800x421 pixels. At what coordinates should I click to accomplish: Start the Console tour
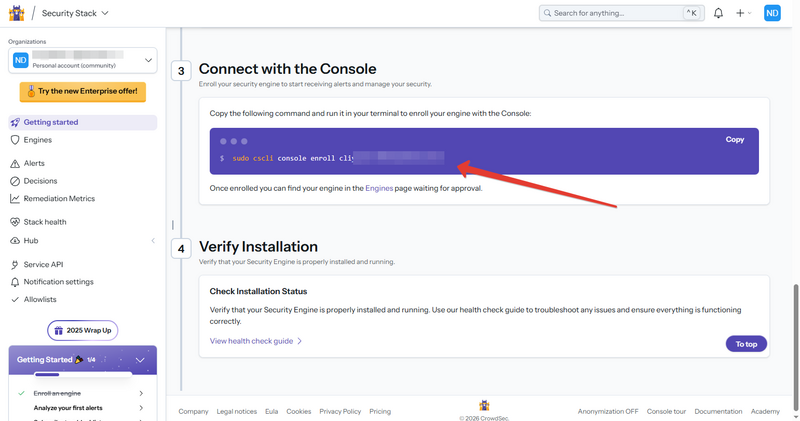coord(666,411)
